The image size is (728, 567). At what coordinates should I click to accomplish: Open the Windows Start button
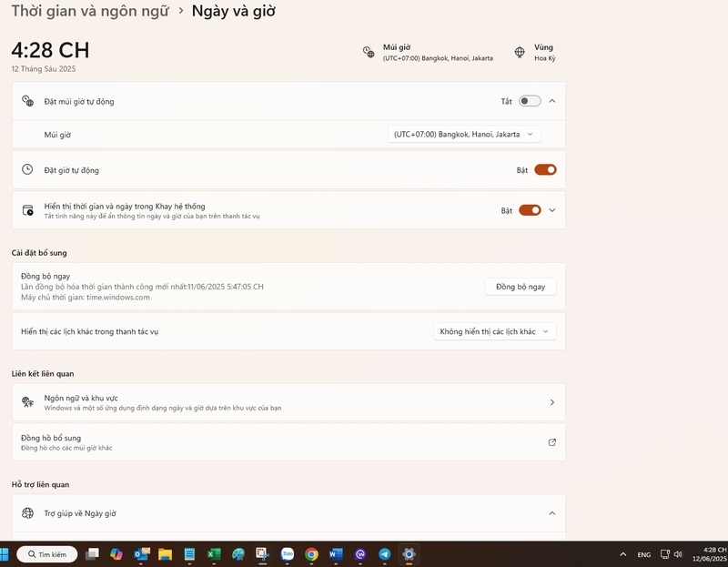(5, 554)
